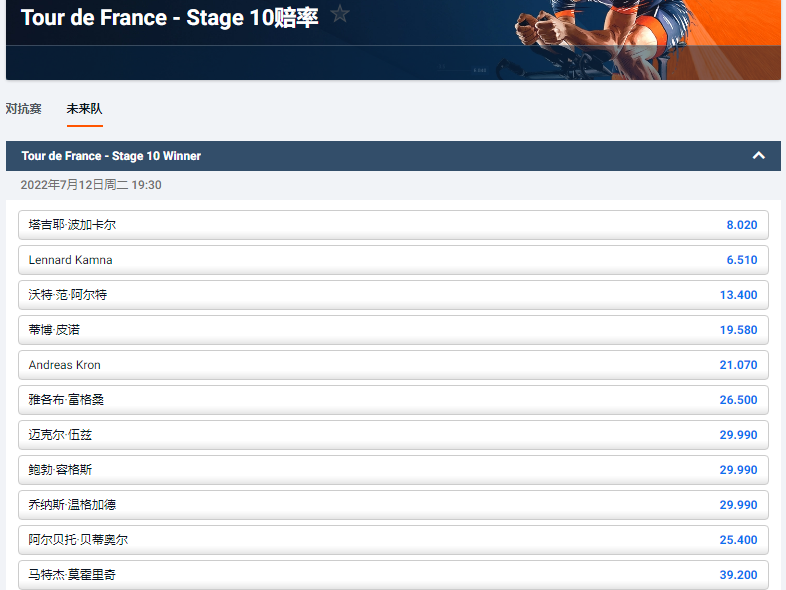
Task: Select the 未来队 tab
Action: coord(84,109)
